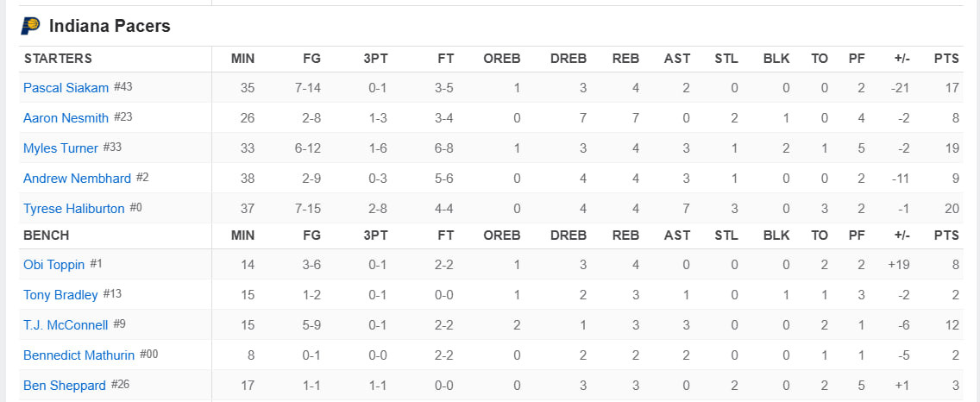View Andrew Nembhard's profile
The height and width of the screenshot is (402, 980).
[77, 179]
